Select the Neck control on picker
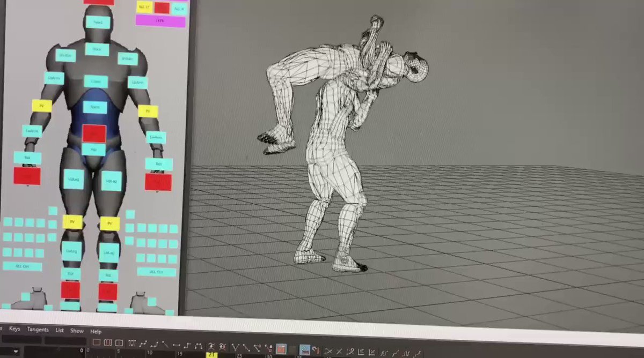This screenshot has height=358, width=644. tap(97, 49)
